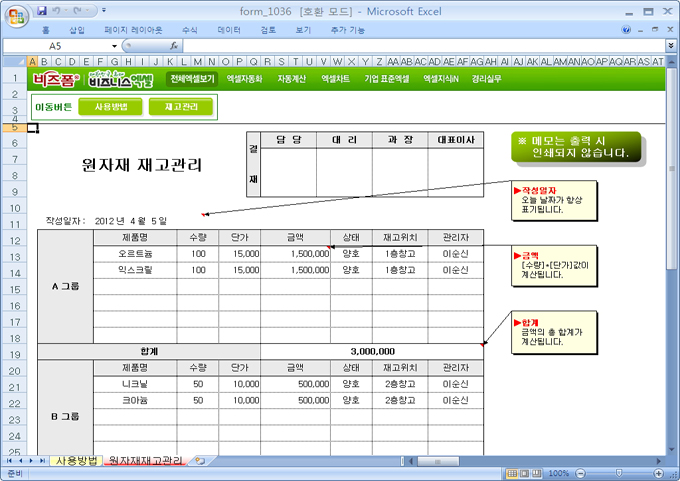
Task: Go to last sheet navigation arrow
Action: [x=42, y=461]
